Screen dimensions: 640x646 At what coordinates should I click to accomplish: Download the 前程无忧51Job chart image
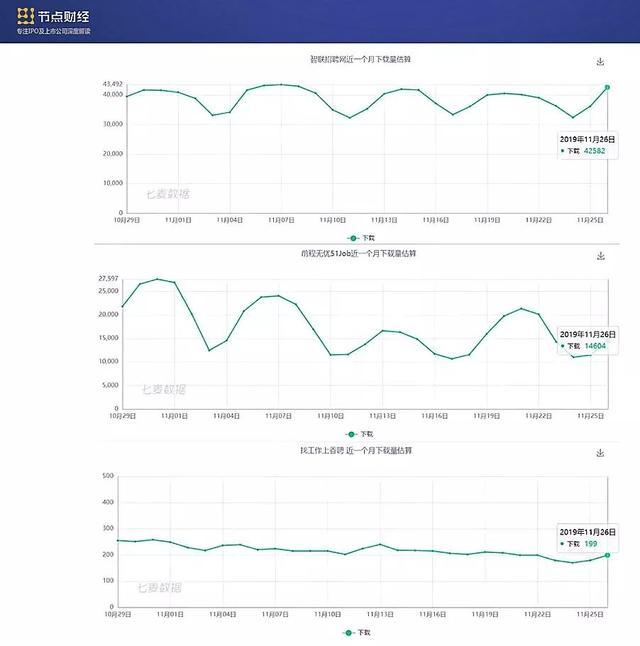click(601, 256)
